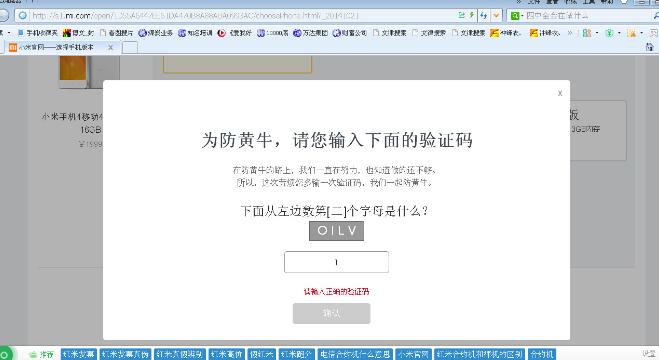Click the 推荐 icon in the bottom bar

pyautogui.click(x=42, y=355)
